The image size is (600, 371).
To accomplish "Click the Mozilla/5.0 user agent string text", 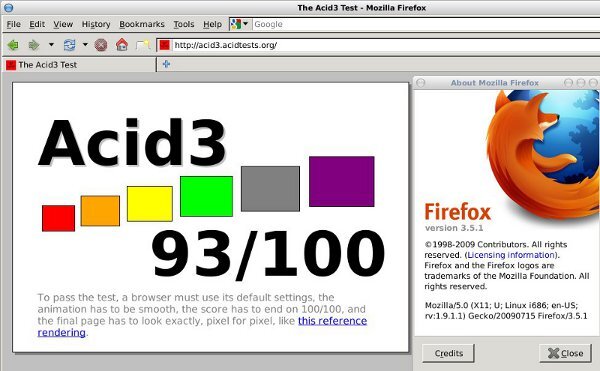I will click(506, 311).
